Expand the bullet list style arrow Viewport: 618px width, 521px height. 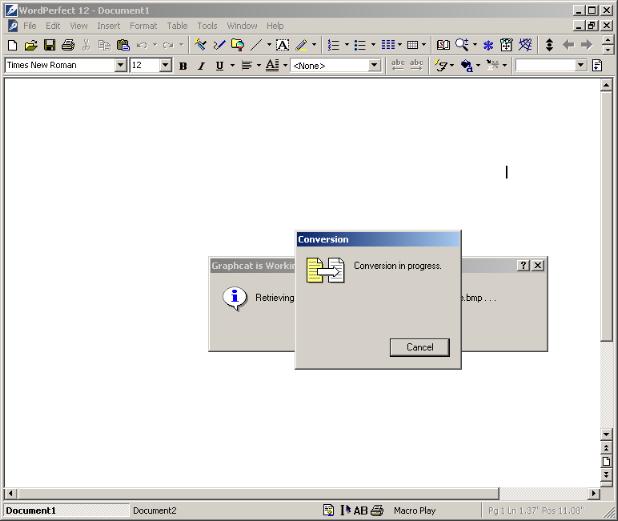373,45
